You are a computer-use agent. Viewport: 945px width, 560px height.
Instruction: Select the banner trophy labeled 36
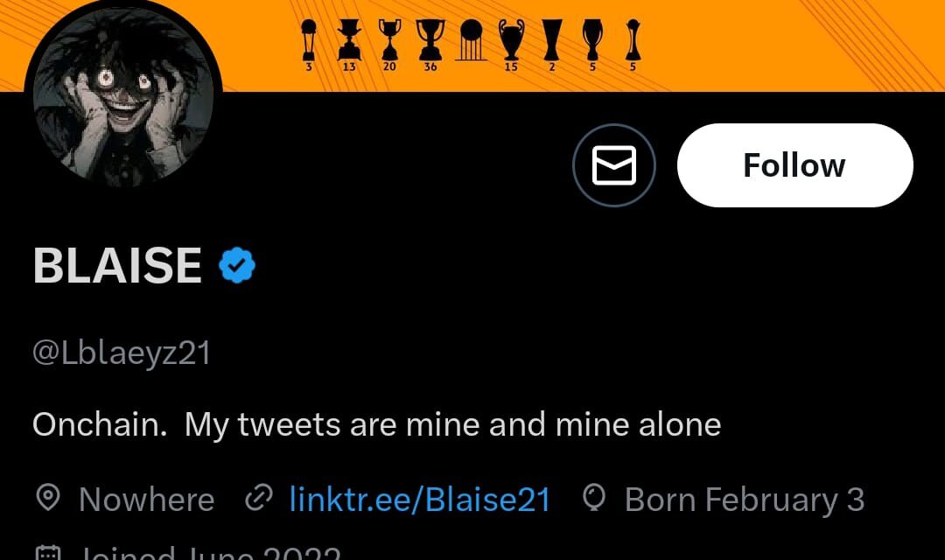coord(430,39)
